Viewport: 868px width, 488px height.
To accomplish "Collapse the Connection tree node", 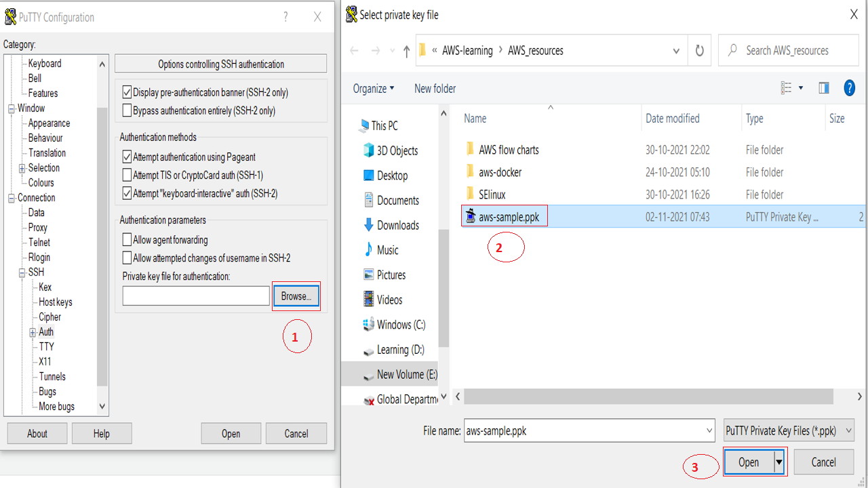I will pyautogui.click(x=12, y=198).
